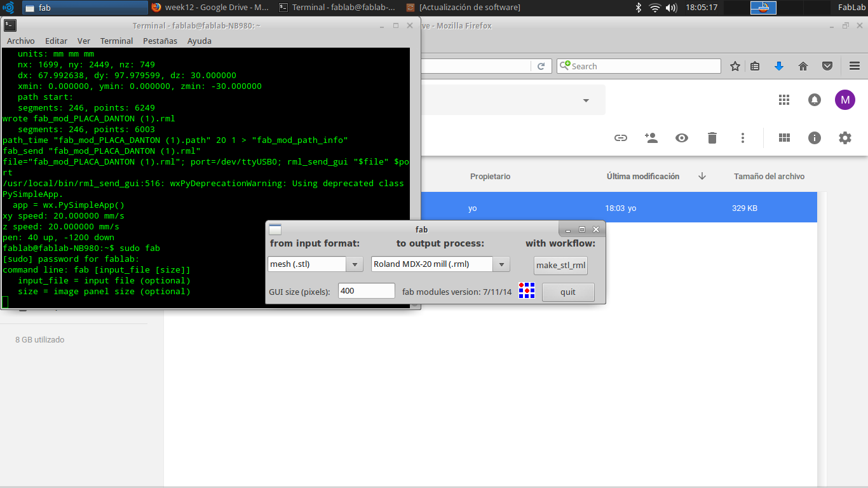
Task: Expand the Drive search options arrow
Action: [x=586, y=100]
